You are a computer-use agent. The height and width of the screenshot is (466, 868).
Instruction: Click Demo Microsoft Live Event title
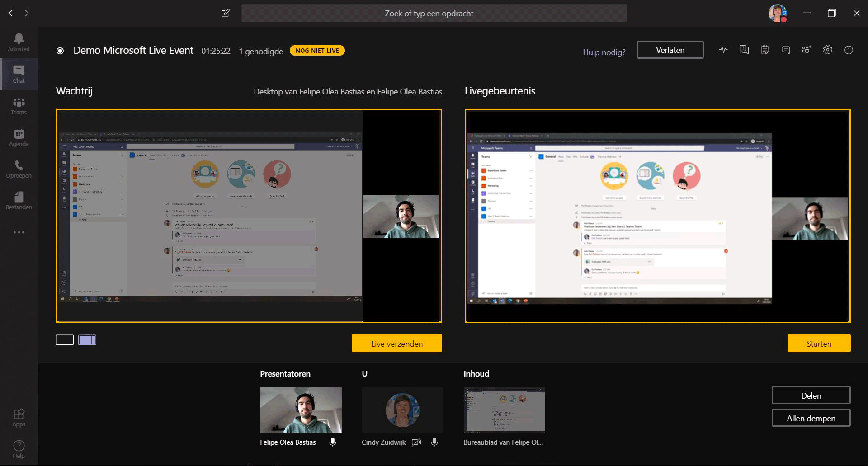coord(133,50)
